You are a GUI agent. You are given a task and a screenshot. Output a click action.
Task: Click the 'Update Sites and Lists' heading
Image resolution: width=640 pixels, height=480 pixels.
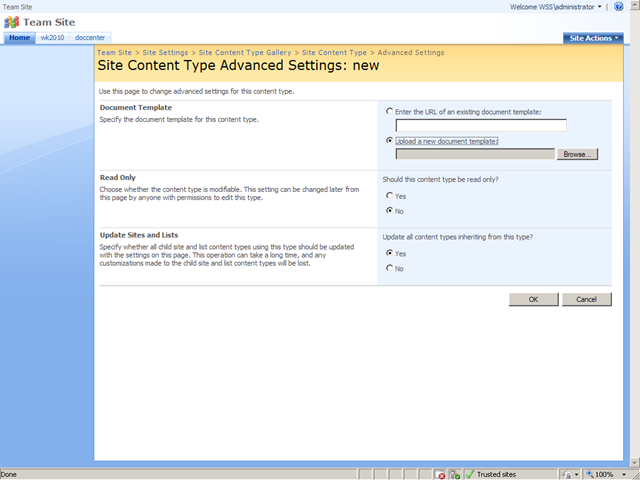pos(139,235)
